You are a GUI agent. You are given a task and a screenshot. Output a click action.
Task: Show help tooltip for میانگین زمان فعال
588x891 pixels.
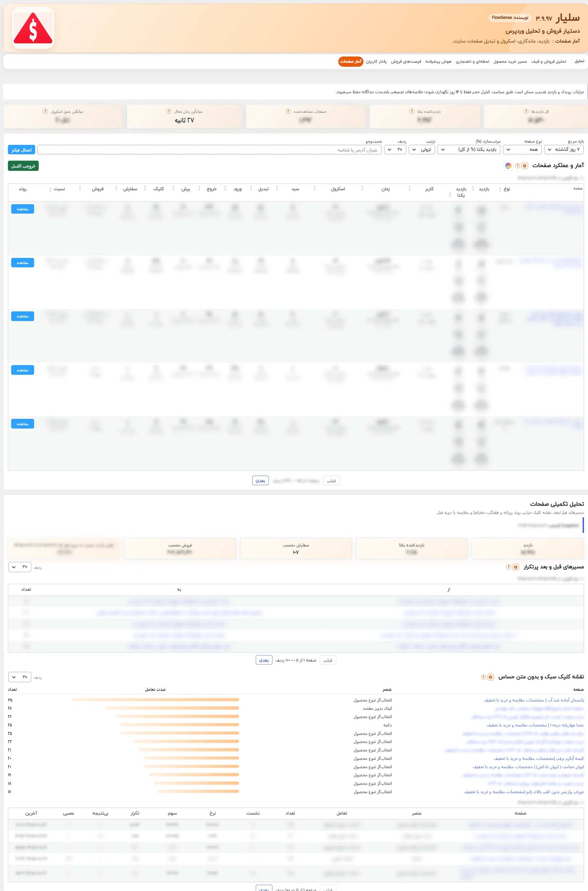(169, 111)
